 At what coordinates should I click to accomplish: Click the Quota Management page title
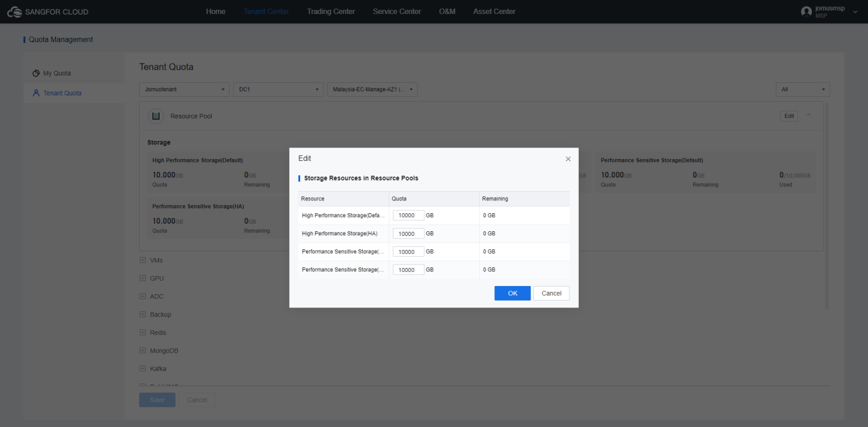pos(61,40)
